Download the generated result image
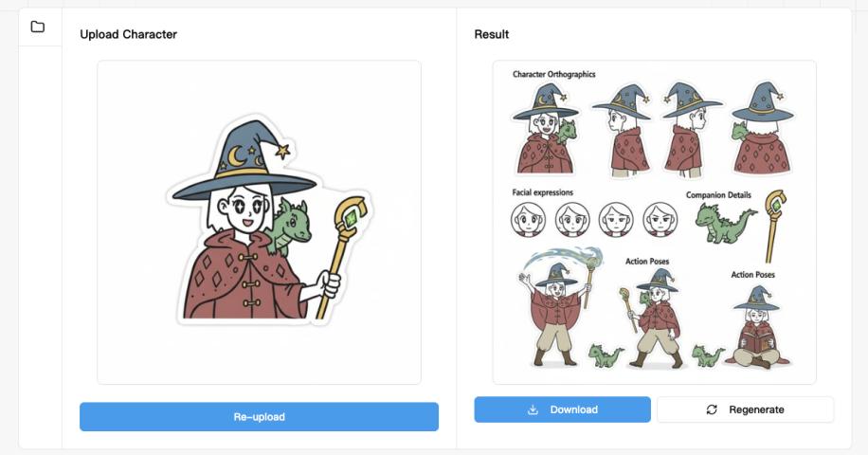Image resolution: width=868 pixels, height=455 pixels. (x=563, y=409)
